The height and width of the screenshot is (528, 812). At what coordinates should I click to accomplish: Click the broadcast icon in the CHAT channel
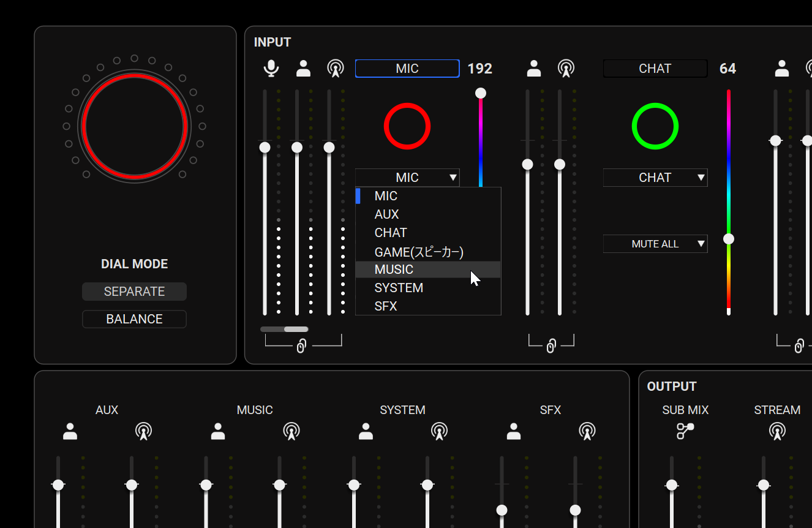(x=566, y=68)
